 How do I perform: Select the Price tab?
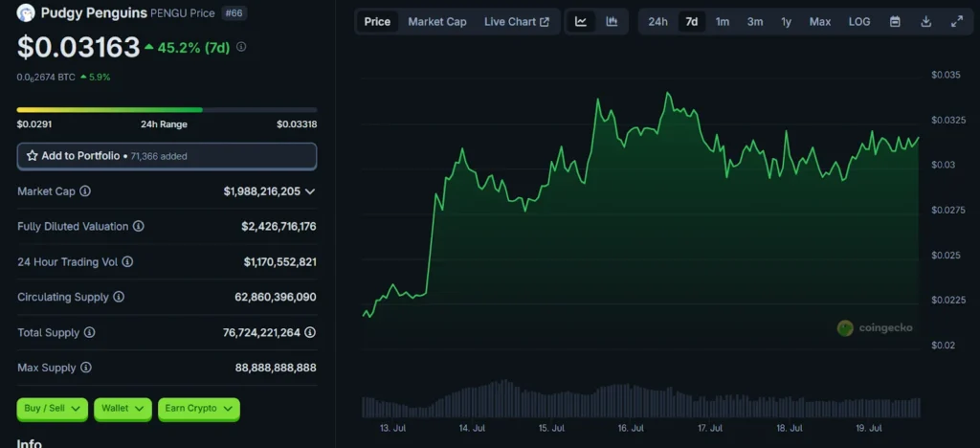[x=377, y=22]
